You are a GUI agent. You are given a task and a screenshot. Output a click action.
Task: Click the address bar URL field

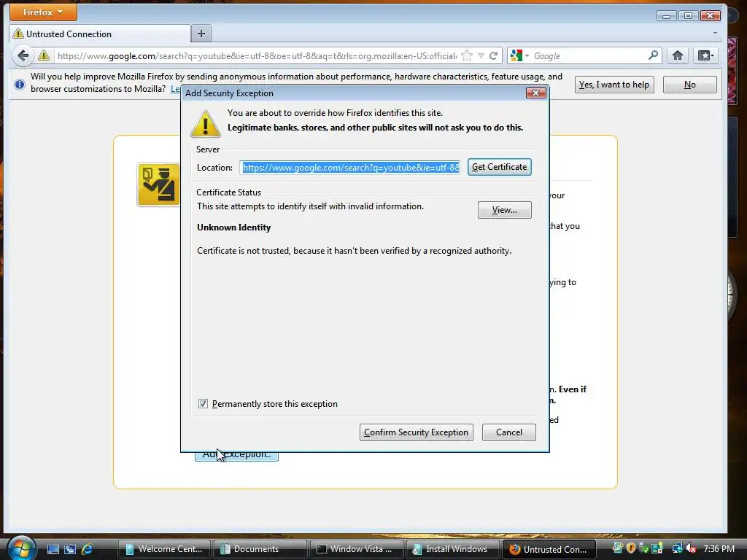point(256,55)
